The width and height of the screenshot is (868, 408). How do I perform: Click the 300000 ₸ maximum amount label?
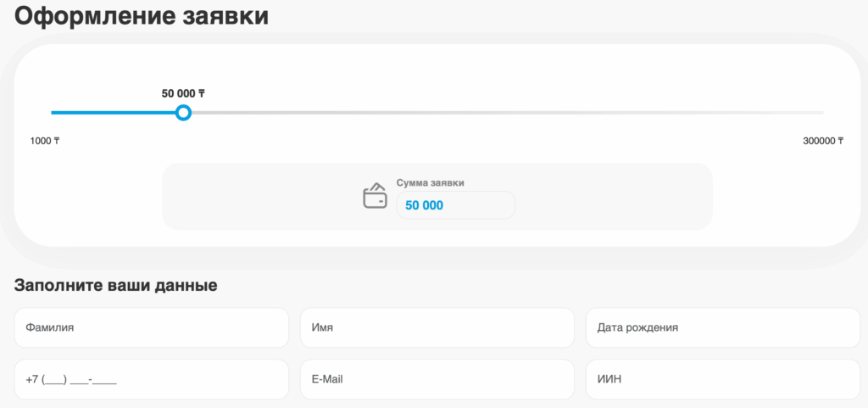[x=822, y=142]
